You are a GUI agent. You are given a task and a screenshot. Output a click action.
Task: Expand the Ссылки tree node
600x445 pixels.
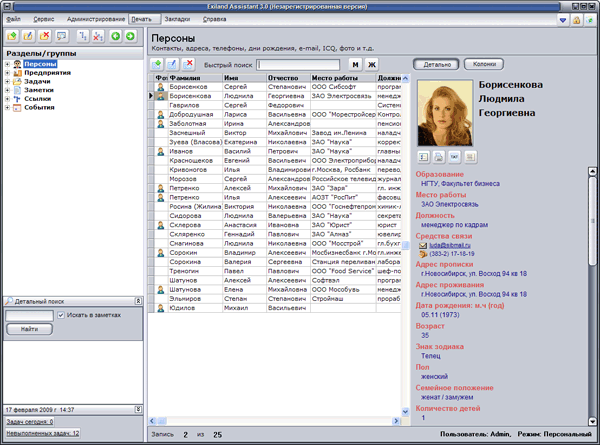(x=7, y=99)
